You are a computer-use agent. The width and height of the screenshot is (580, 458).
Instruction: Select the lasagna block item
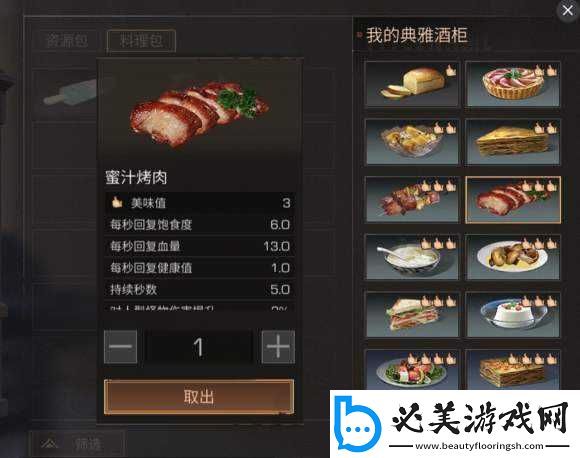513,369
